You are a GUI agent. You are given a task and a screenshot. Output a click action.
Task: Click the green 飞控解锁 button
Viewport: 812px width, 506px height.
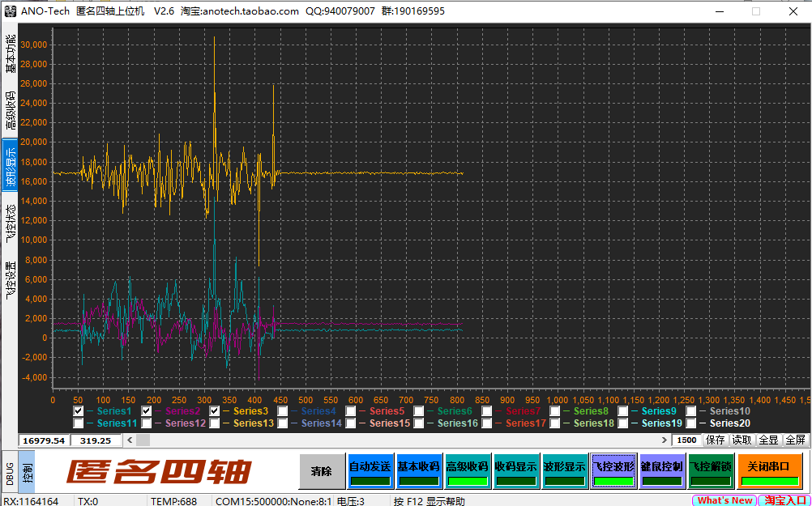[x=711, y=471]
